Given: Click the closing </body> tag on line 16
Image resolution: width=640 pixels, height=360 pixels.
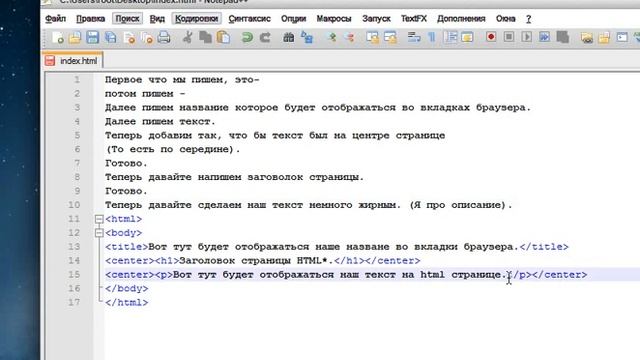Looking at the screenshot, I should tap(127, 289).
